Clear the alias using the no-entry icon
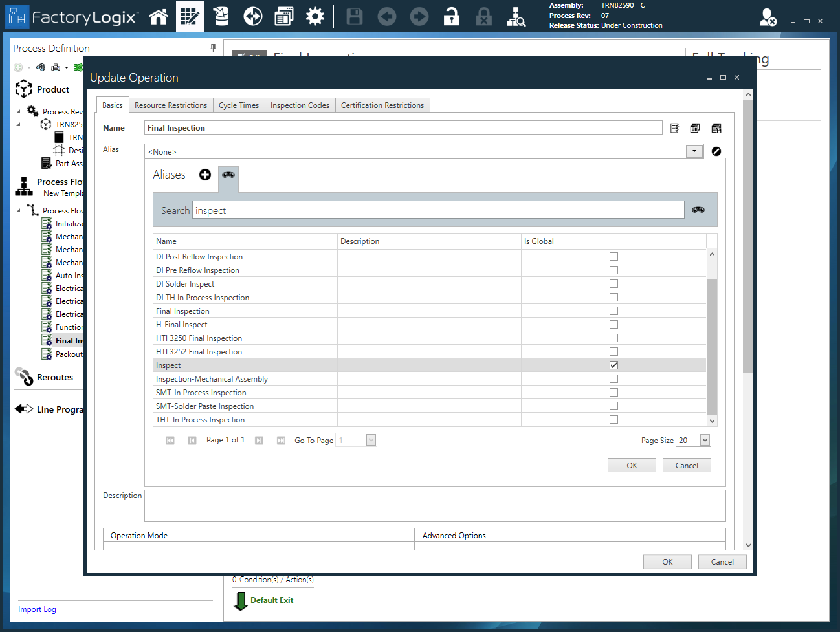840x632 pixels. coord(716,151)
